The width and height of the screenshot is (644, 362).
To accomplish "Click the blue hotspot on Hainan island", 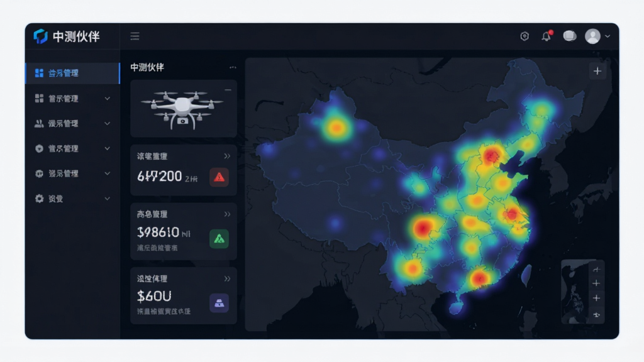I will tap(455, 306).
